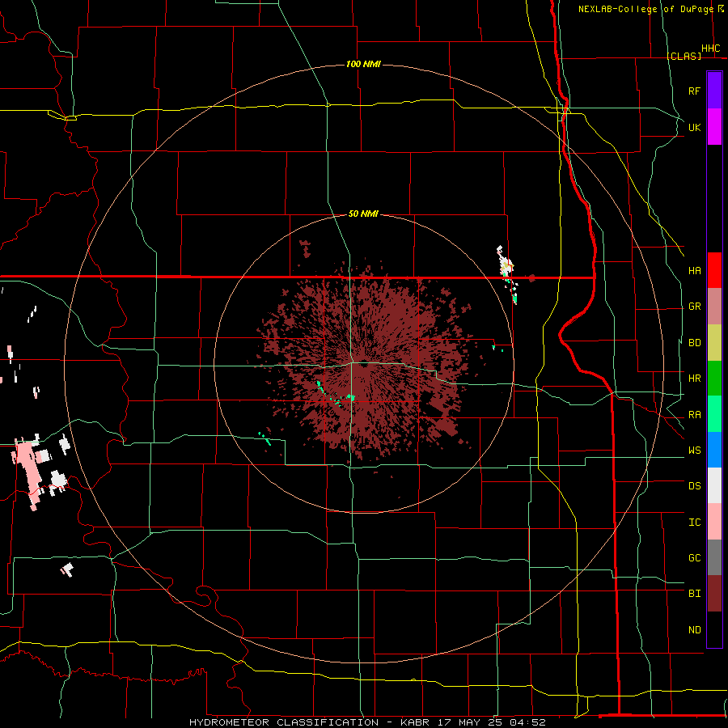The image size is (728, 728).
Task: Click the HR legend label
Action: pyautogui.click(x=694, y=379)
